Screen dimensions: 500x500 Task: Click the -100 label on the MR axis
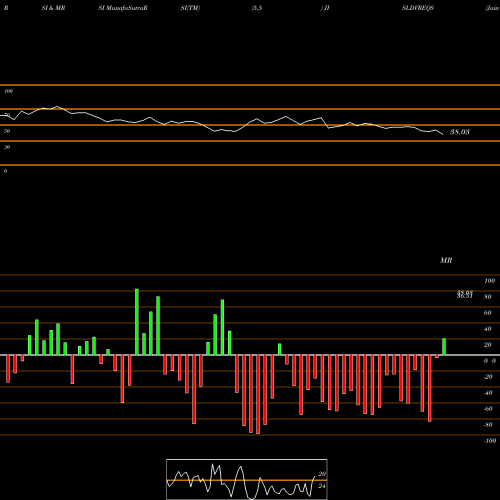click(490, 441)
